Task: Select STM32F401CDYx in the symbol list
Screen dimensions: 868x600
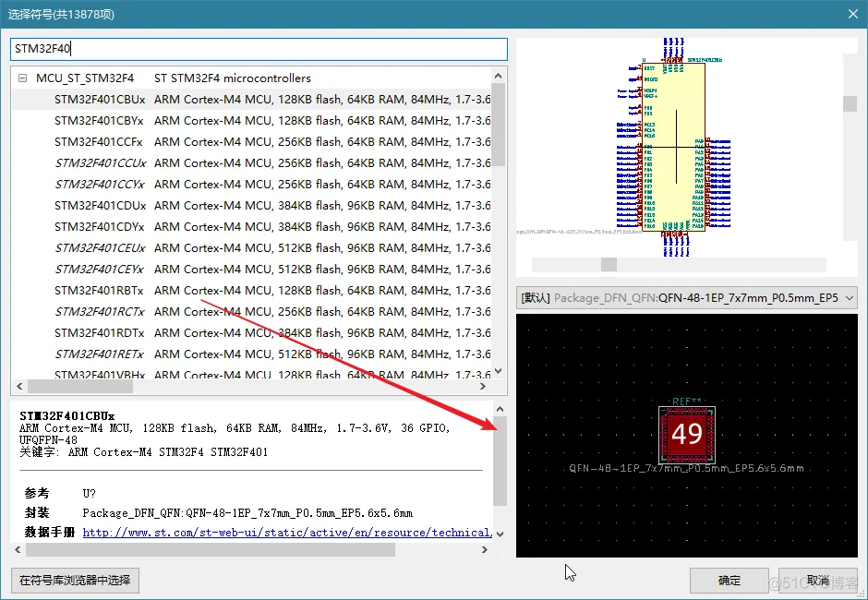Action: pyautogui.click(x=251, y=227)
